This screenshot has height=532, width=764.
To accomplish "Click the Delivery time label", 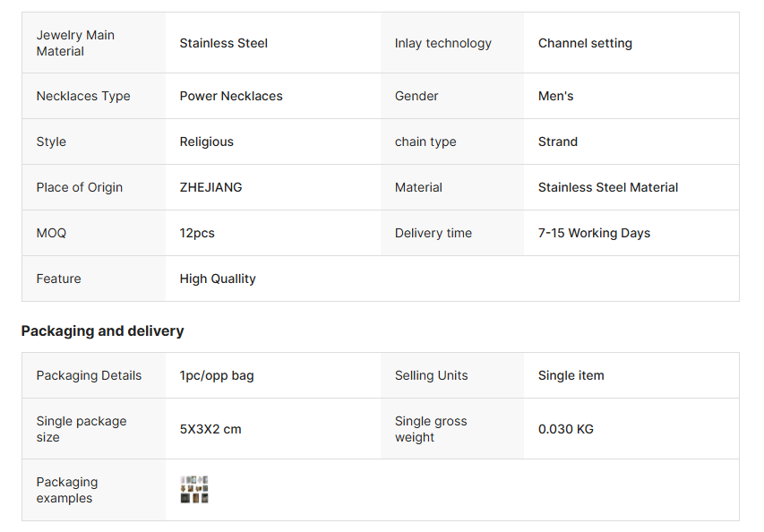I will pos(433,233).
